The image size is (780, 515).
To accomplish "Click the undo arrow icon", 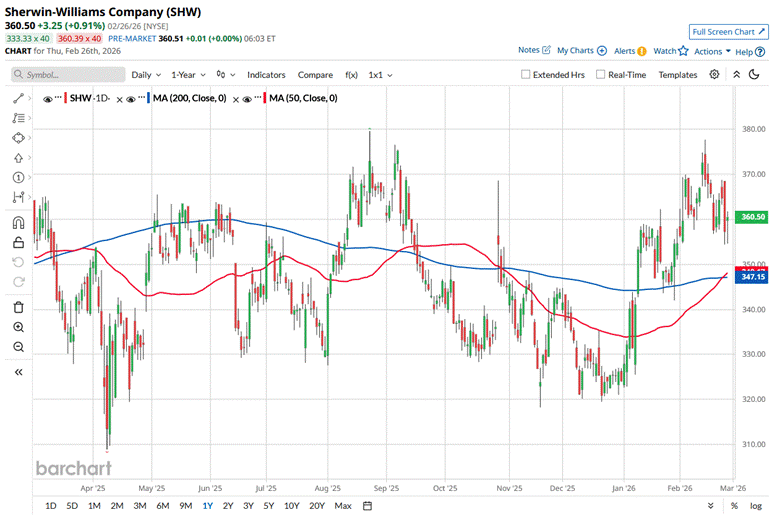I will 18,262.
